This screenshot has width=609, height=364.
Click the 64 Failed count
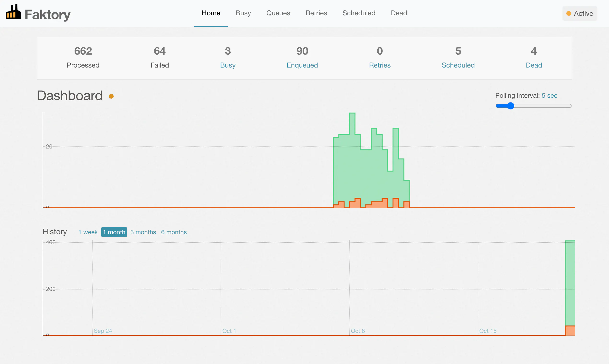tap(160, 51)
